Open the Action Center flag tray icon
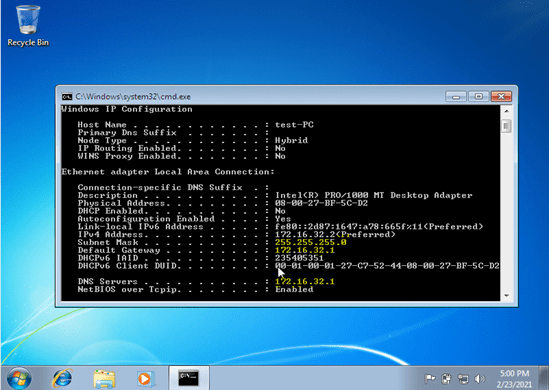The width and height of the screenshot is (549, 390). (430, 378)
